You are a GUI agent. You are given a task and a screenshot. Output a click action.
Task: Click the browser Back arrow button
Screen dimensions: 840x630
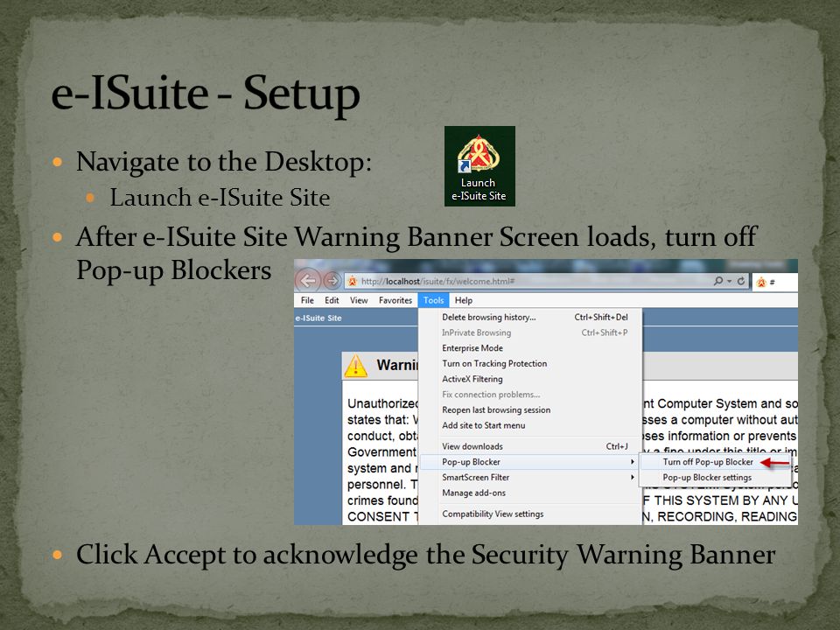coord(308,280)
